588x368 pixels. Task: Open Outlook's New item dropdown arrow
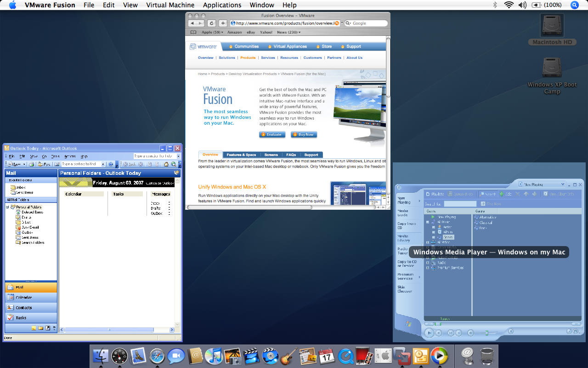coord(24,164)
